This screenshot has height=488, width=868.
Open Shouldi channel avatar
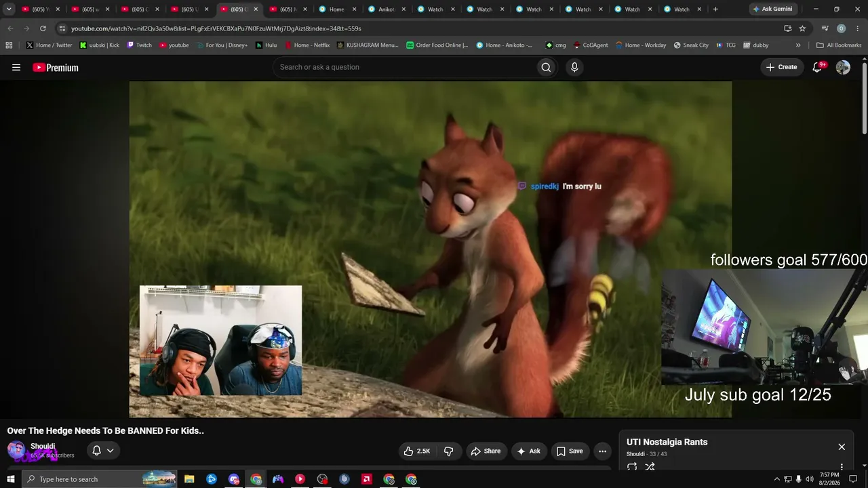pos(16,450)
